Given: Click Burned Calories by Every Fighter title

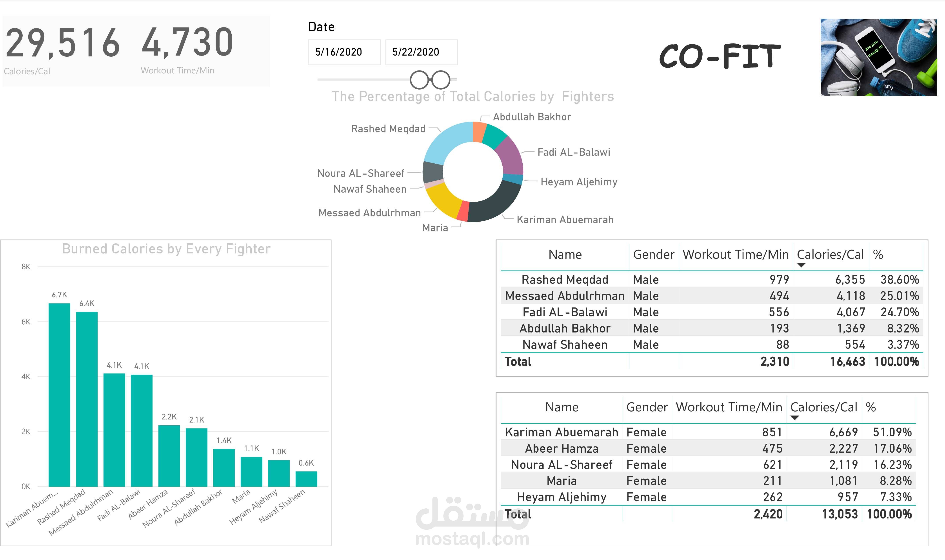Looking at the screenshot, I should [x=167, y=249].
